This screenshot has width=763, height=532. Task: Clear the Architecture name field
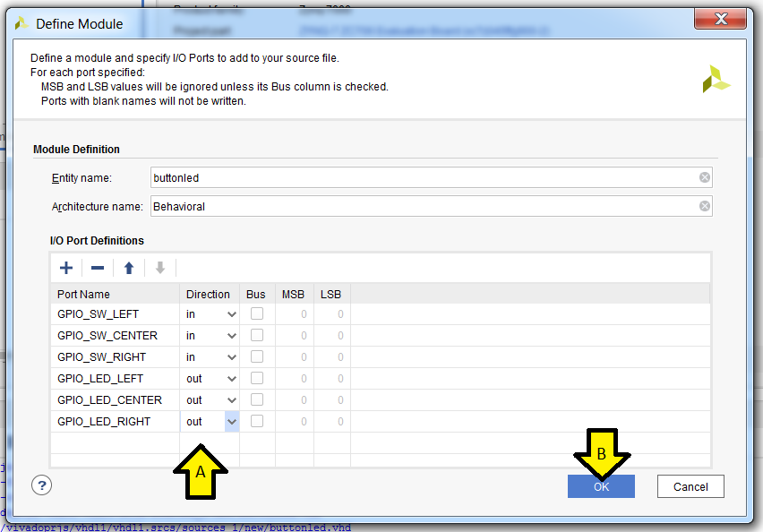point(704,206)
